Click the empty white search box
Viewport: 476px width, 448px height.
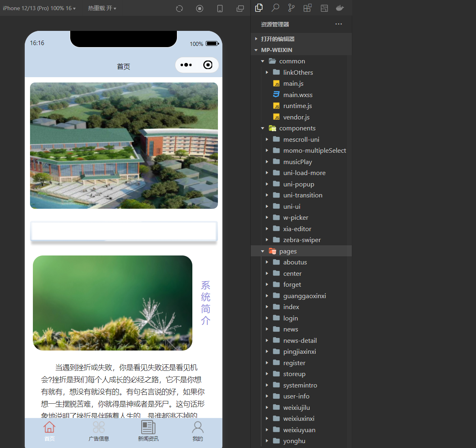point(124,232)
